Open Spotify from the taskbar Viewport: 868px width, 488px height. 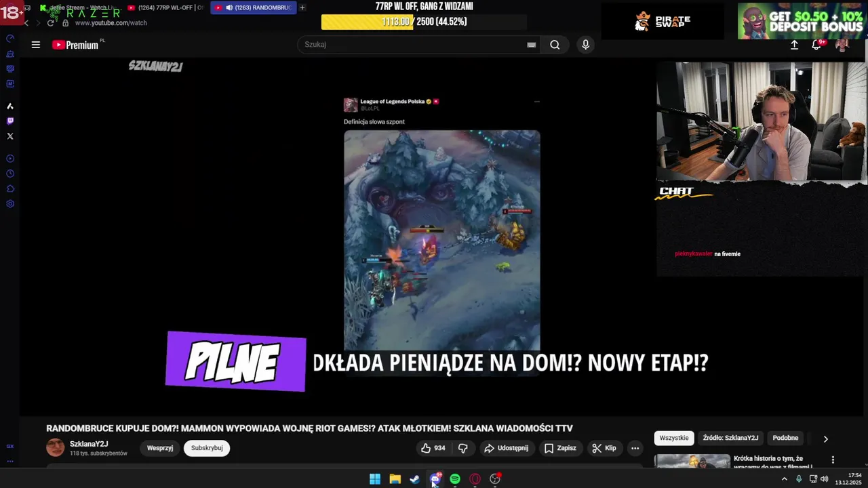pos(455,479)
